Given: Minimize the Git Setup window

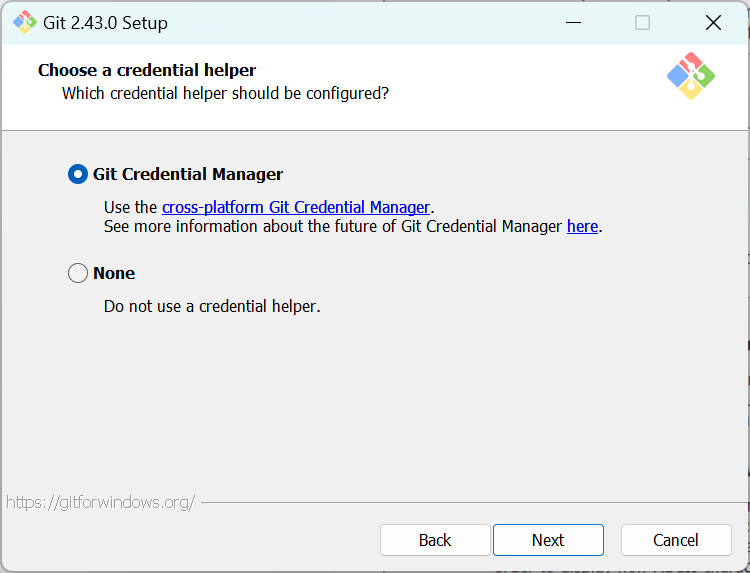Looking at the screenshot, I should coord(572,22).
